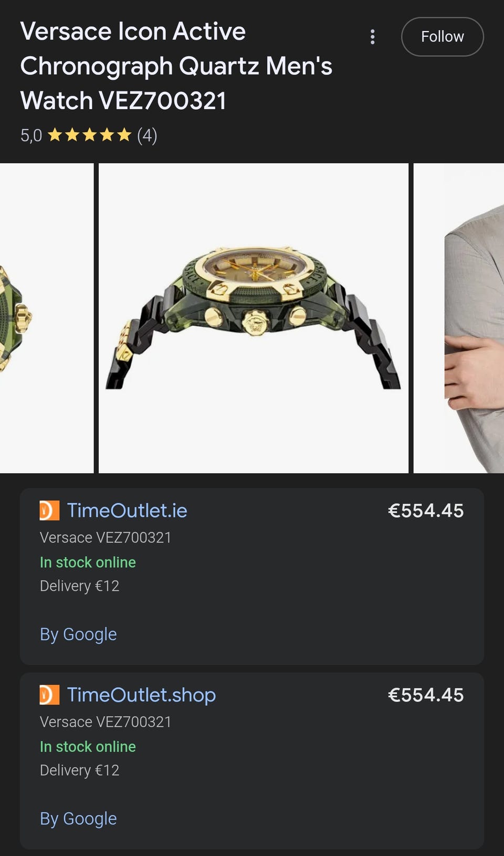This screenshot has width=504, height=856.
Task: View the partially visible left watch image
Action: click(x=47, y=318)
